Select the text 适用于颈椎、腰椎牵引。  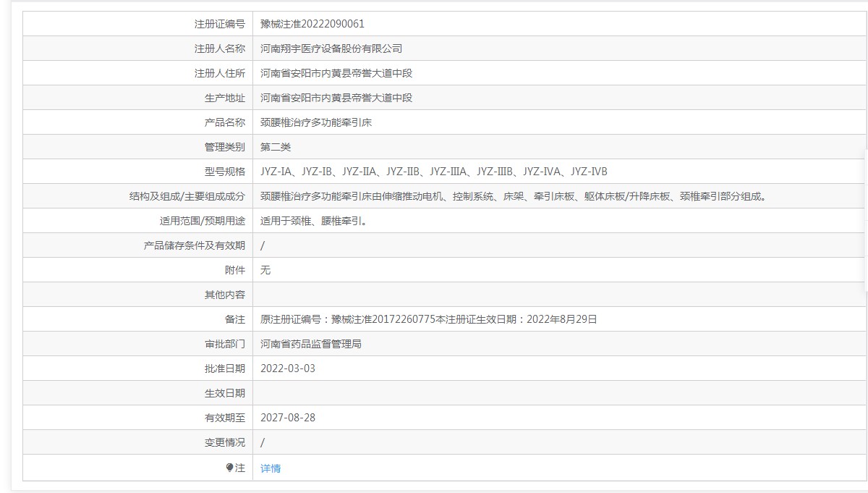pos(314,221)
